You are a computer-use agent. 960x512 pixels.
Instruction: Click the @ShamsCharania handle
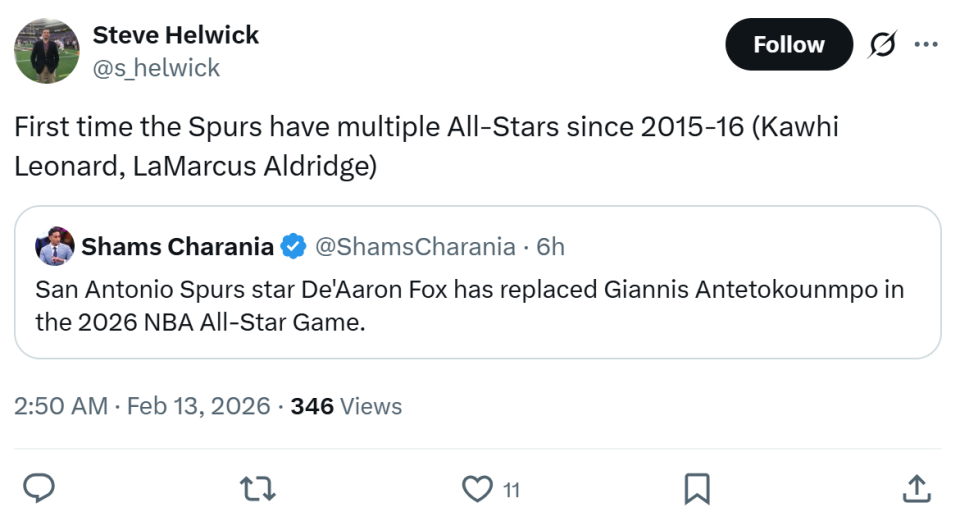click(416, 246)
